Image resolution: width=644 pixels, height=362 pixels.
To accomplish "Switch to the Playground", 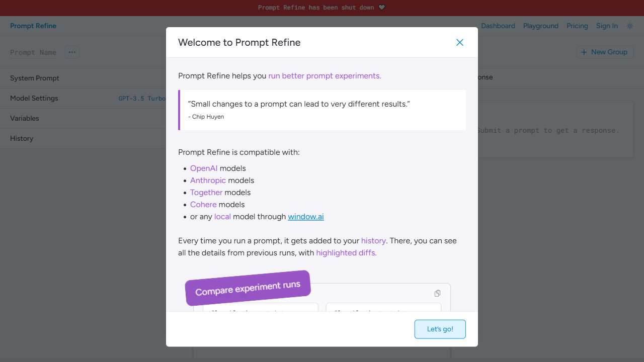I will (540, 26).
